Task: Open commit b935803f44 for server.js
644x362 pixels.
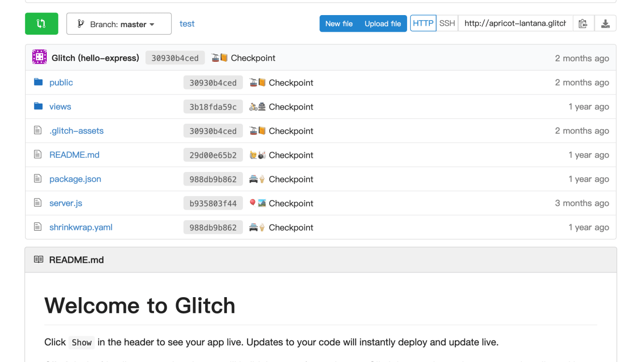Action: point(213,204)
